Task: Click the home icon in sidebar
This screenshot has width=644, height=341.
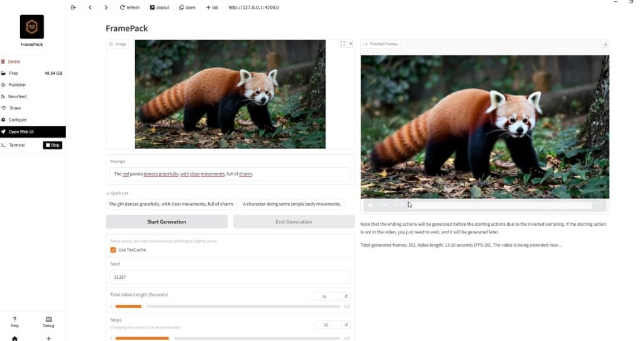Action: coord(15,338)
